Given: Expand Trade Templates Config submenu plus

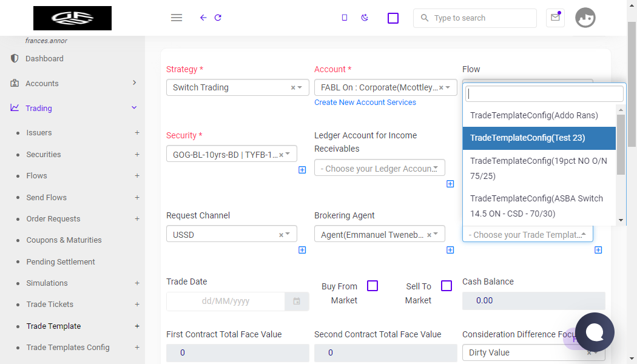Looking at the screenshot, I should coord(137,348).
